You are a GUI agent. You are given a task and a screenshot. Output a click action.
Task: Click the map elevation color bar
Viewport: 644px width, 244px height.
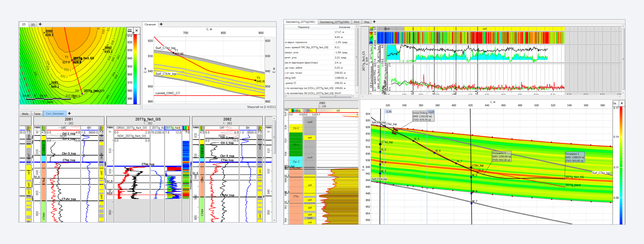point(135,69)
